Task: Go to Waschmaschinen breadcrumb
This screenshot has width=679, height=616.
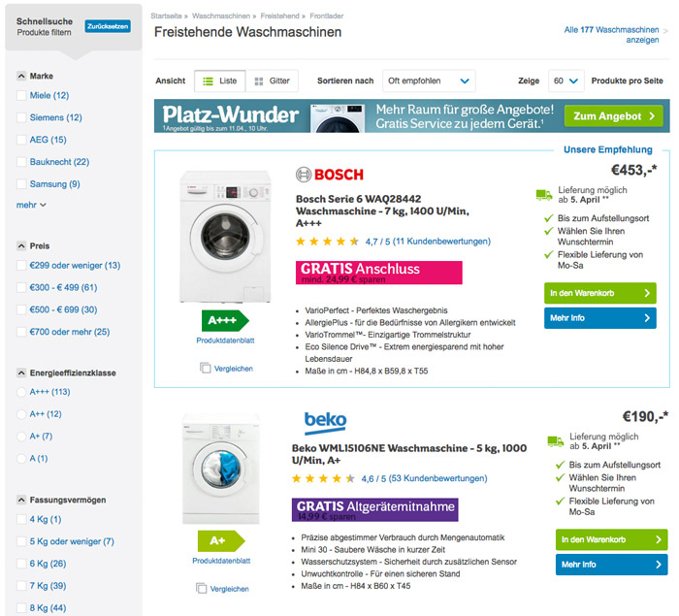Action: (217, 16)
